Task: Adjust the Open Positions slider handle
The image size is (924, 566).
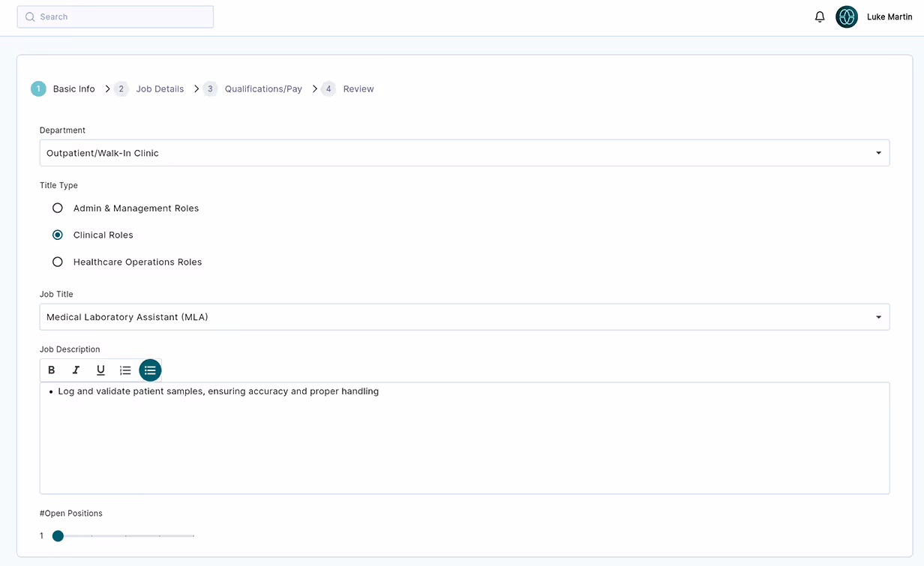Action: [x=58, y=535]
